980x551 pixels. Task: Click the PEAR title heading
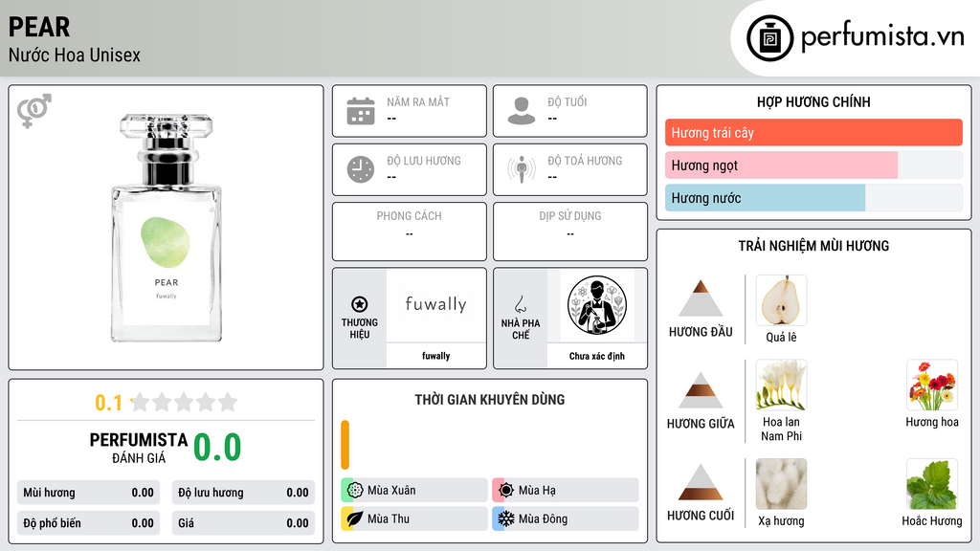39,27
